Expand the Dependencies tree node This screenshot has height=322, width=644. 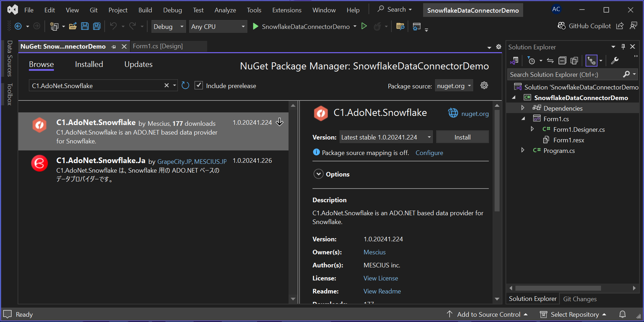point(523,108)
